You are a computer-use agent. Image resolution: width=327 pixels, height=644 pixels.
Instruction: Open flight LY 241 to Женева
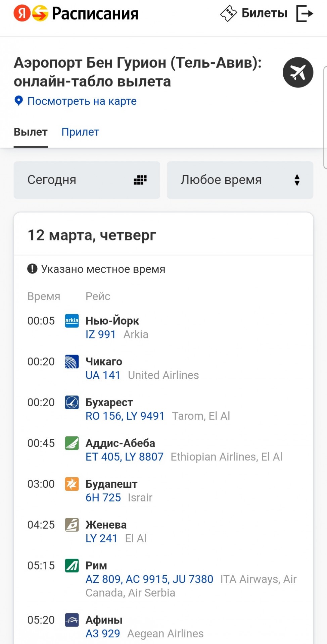pyautogui.click(x=101, y=538)
